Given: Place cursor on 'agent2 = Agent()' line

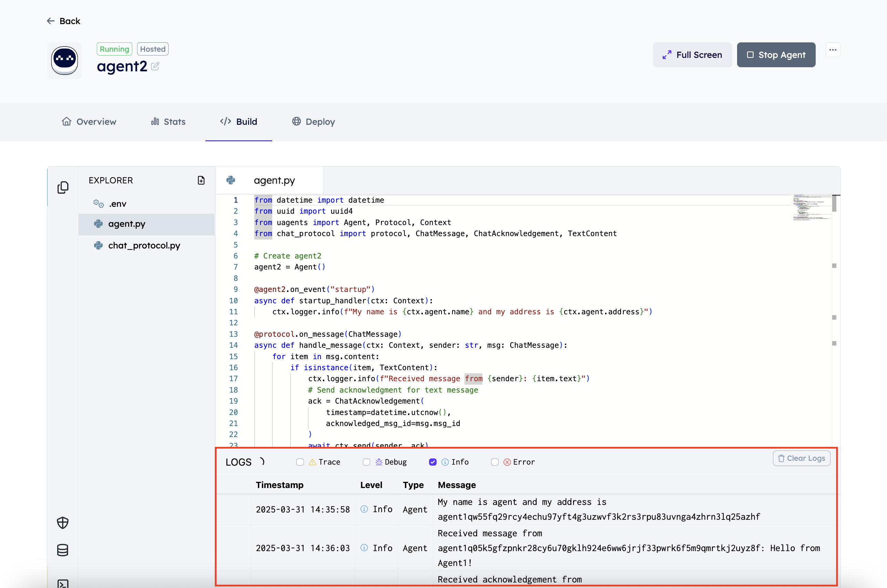Looking at the screenshot, I should [x=289, y=267].
